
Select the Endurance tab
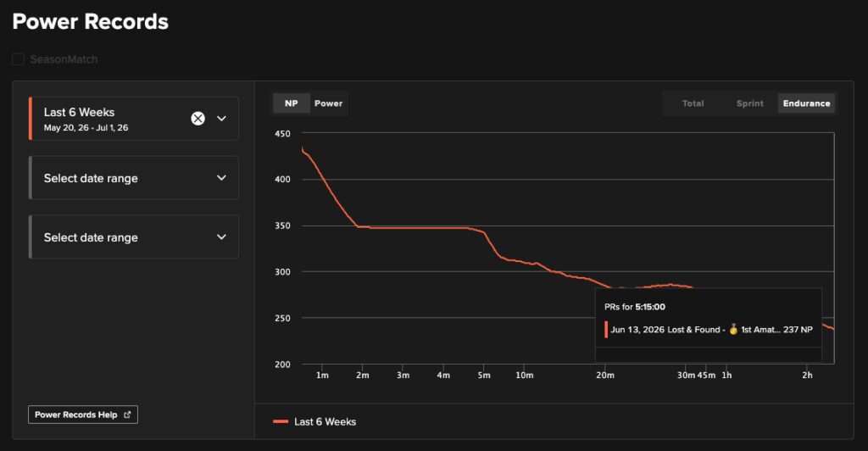coord(807,103)
